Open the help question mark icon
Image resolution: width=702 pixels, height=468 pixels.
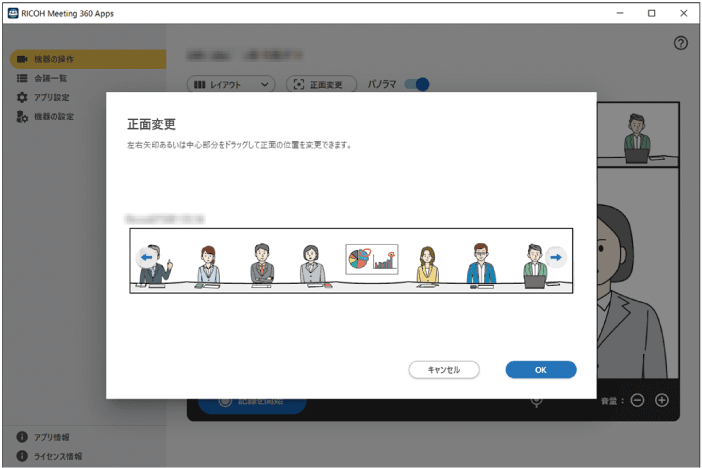click(x=681, y=43)
